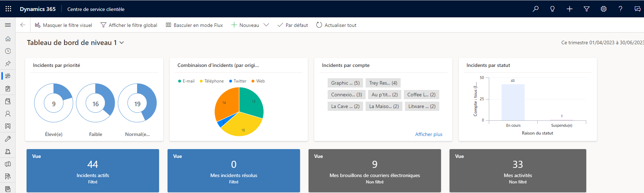Open the Tableau de bord de niveau 1 selector
Image resolution: width=644 pixels, height=193 pixels.
(x=75, y=42)
